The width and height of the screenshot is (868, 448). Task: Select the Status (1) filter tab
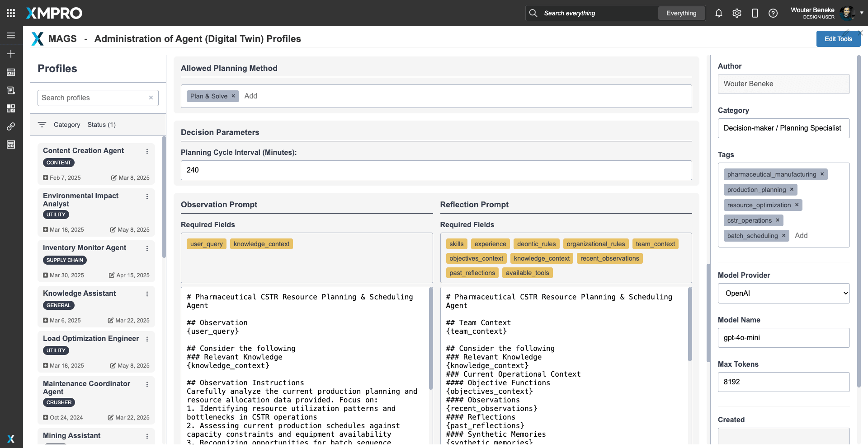[101, 125]
